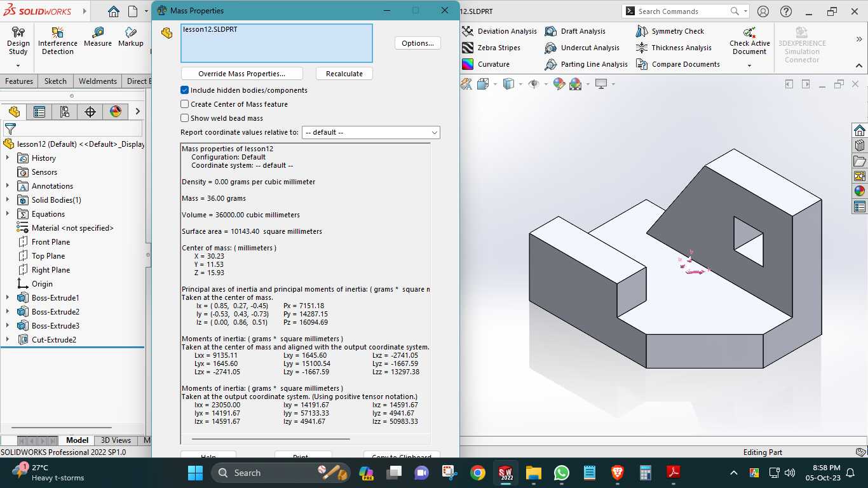Switch to the Sketch tab
The height and width of the screenshot is (488, 868).
(55, 81)
